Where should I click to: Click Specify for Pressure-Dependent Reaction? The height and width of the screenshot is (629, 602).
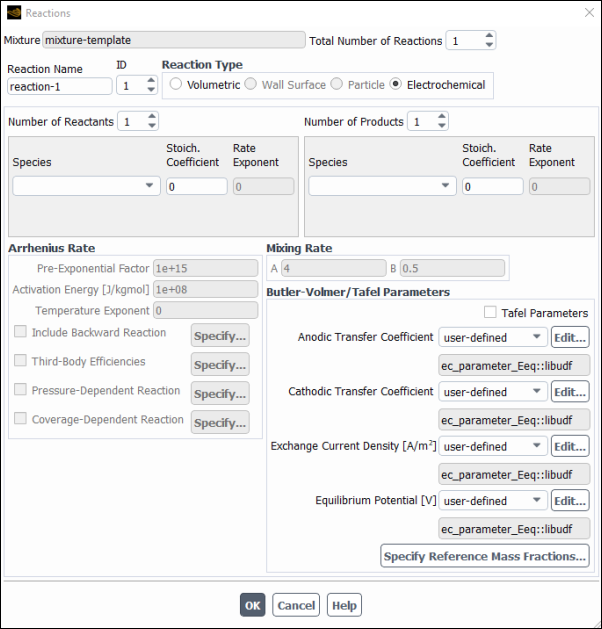(x=220, y=393)
